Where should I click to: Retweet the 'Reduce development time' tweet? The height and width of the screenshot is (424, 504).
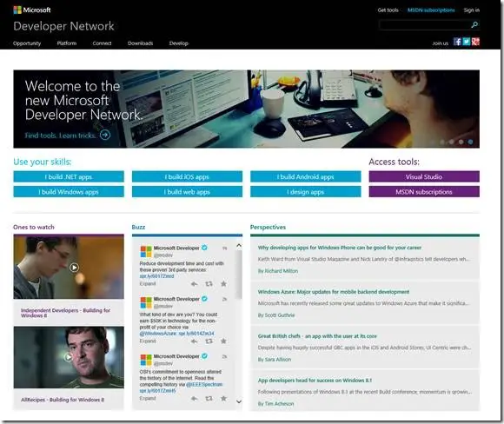click(209, 284)
